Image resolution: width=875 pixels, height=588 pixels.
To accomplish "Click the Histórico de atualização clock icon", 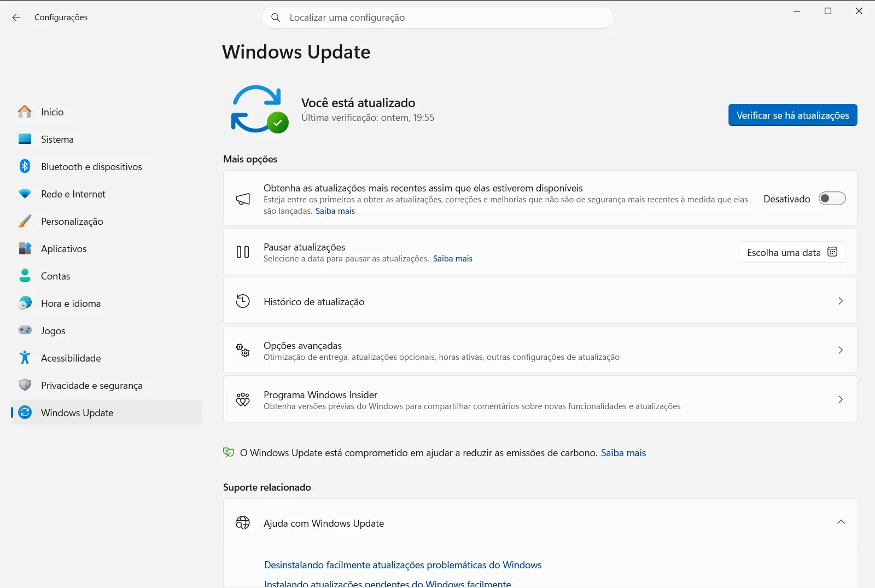I will click(x=243, y=301).
